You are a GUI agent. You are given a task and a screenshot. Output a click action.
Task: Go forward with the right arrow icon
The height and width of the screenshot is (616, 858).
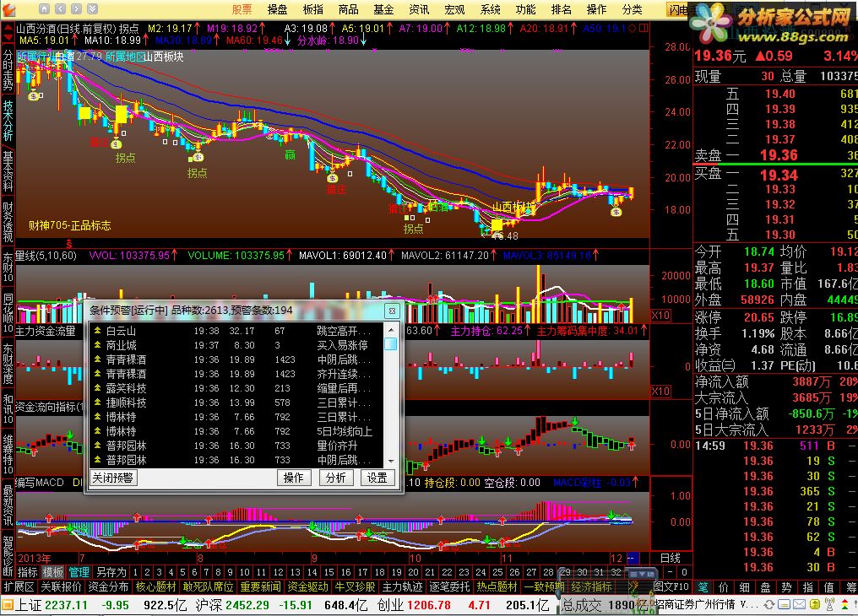tap(76, 8)
